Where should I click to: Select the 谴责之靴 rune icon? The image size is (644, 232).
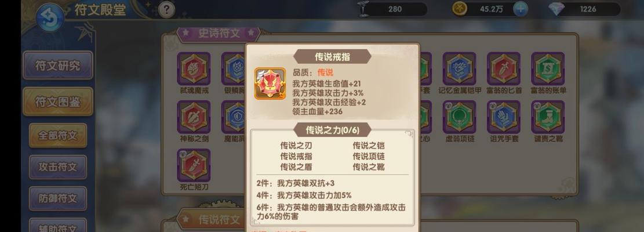click(548, 117)
